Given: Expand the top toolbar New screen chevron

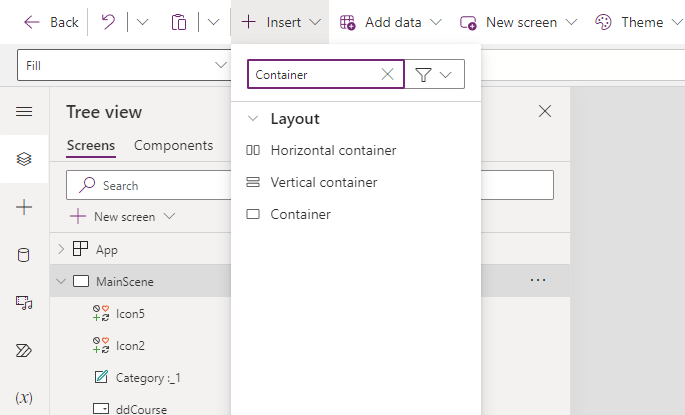Looking at the screenshot, I should [571, 22].
